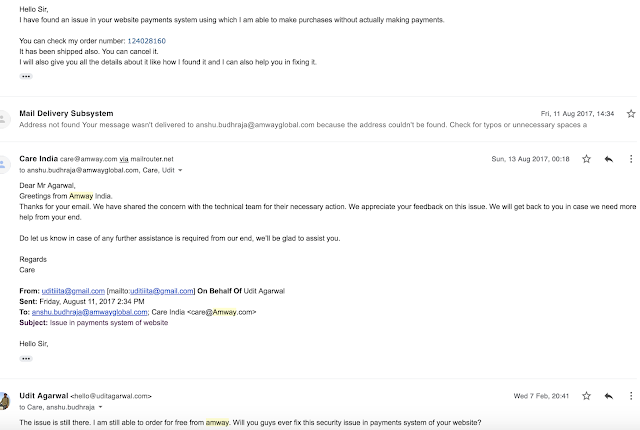Expand recipient details of Care India email
The width and height of the screenshot is (640, 430).
click(180, 170)
